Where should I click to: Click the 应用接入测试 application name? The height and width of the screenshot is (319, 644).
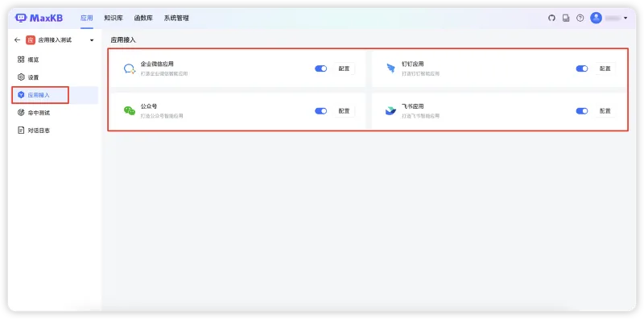(x=55, y=40)
